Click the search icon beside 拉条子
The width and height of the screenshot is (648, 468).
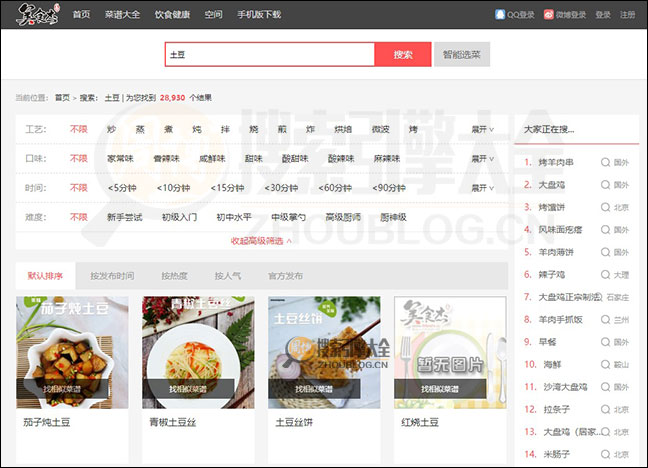(x=605, y=409)
